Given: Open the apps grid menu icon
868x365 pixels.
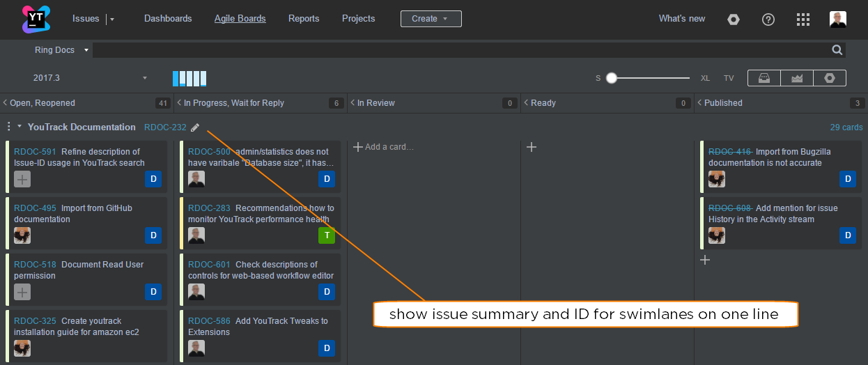Looking at the screenshot, I should coord(803,20).
